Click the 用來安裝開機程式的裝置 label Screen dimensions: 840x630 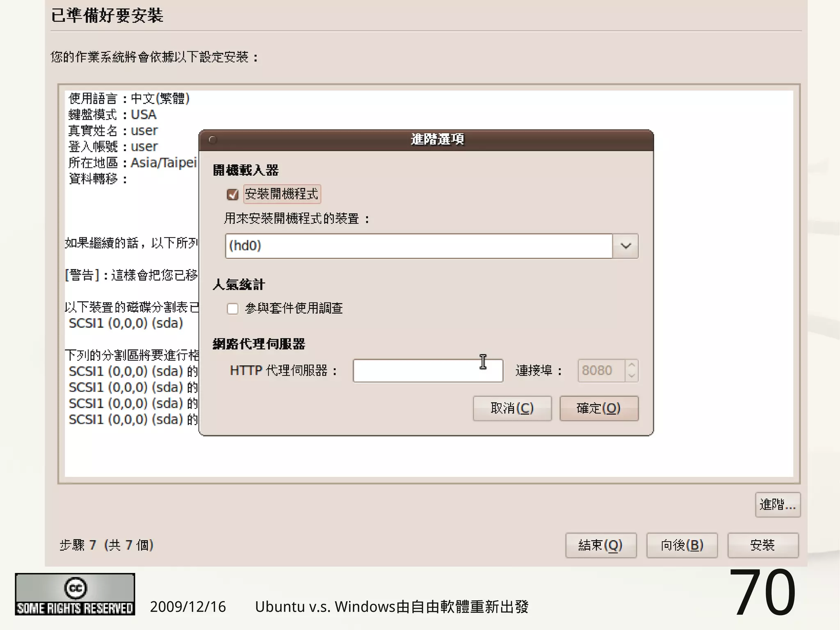[x=297, y=218]
